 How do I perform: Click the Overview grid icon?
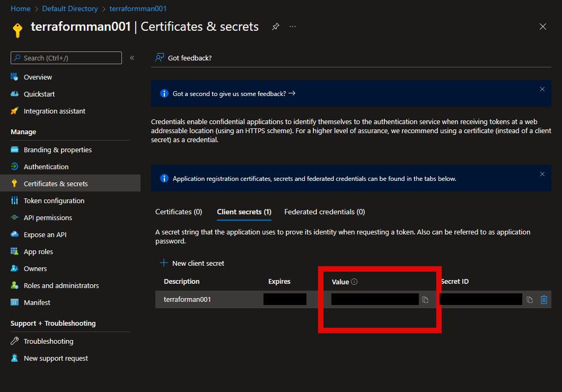[14, 77]
